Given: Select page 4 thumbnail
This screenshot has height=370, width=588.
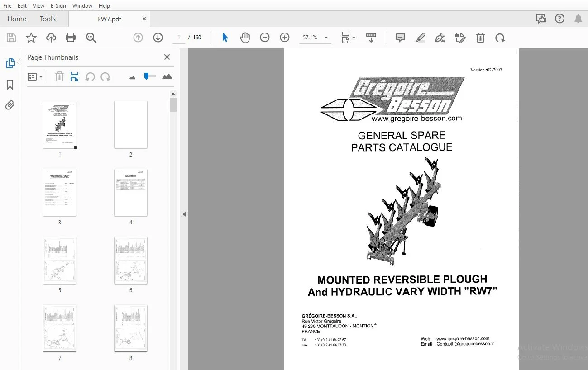Looking at the screenshot, I should 131,193.
